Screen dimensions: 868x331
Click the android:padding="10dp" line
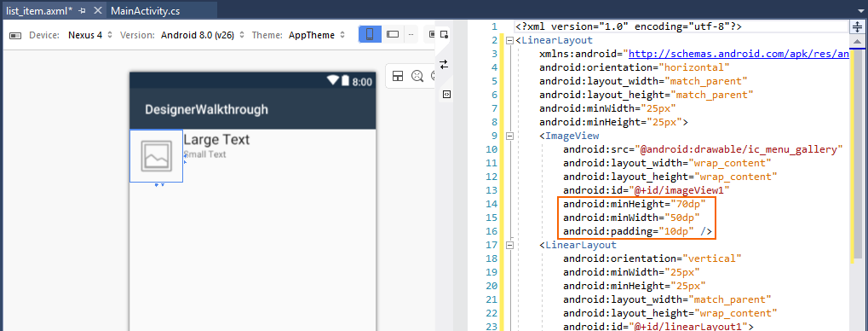pos(638,231)
